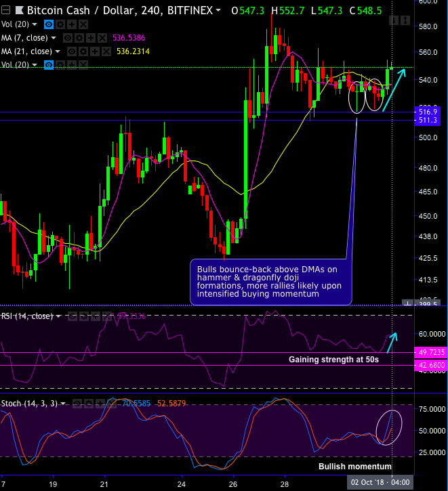Open the symbol dropdown arrow after BITFINEX
Viewport: 448px width, 491px height.
[218, 10]
